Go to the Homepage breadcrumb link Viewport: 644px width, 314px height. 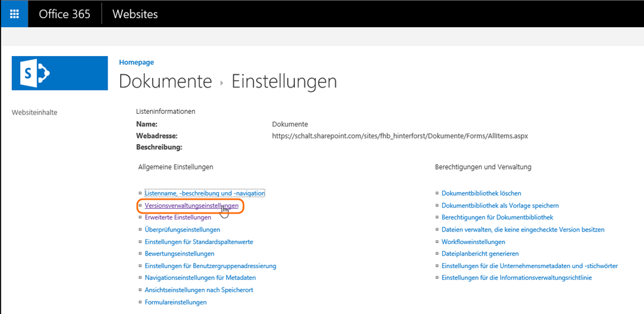coord(136,62)
